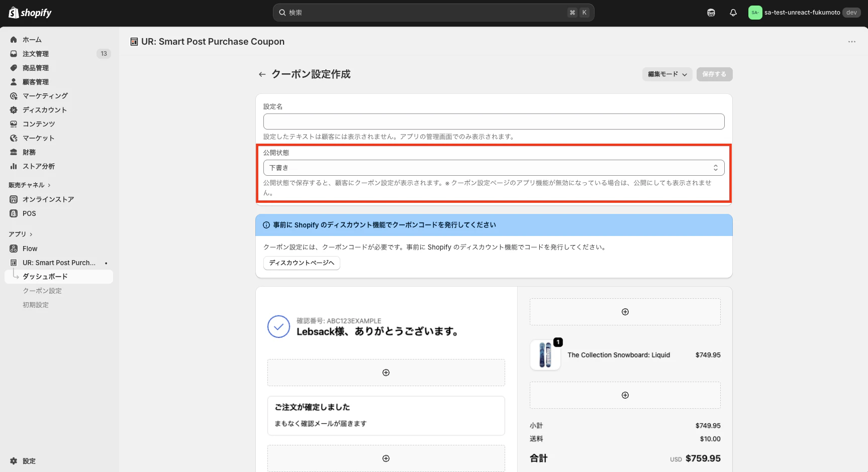Click the 注文管理 inbox icon
Viewport: 868px width, 472px height.
click(x=14, y=54)
